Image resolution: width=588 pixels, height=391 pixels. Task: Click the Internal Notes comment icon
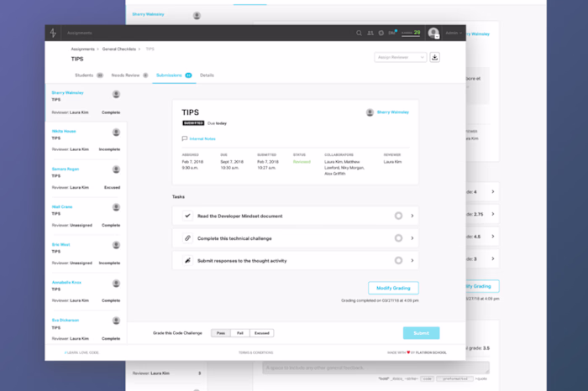[185, 138]
